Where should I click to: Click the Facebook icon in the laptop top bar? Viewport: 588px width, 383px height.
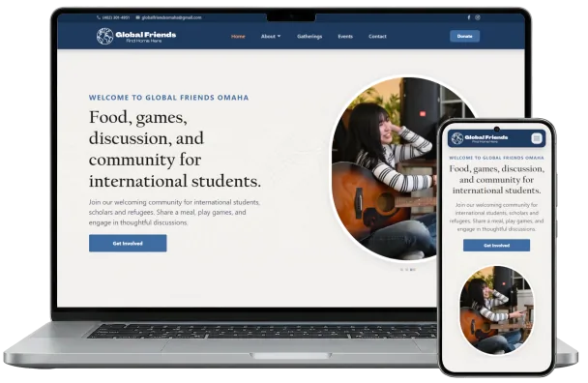point(469,17)
